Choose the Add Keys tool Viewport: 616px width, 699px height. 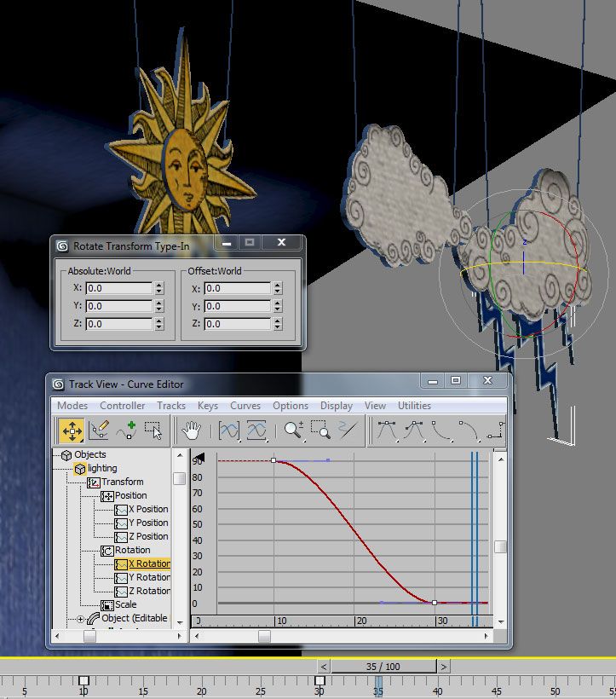click(126, 430)
